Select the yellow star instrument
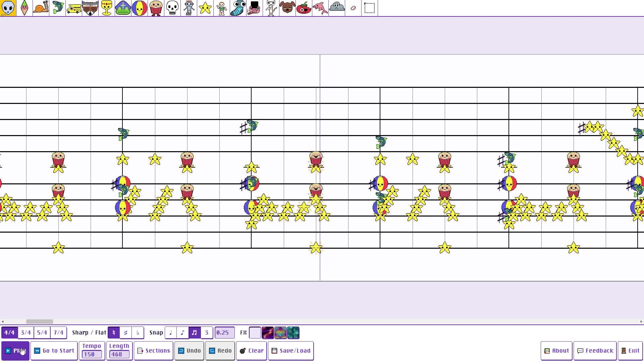 pos(205,8)
